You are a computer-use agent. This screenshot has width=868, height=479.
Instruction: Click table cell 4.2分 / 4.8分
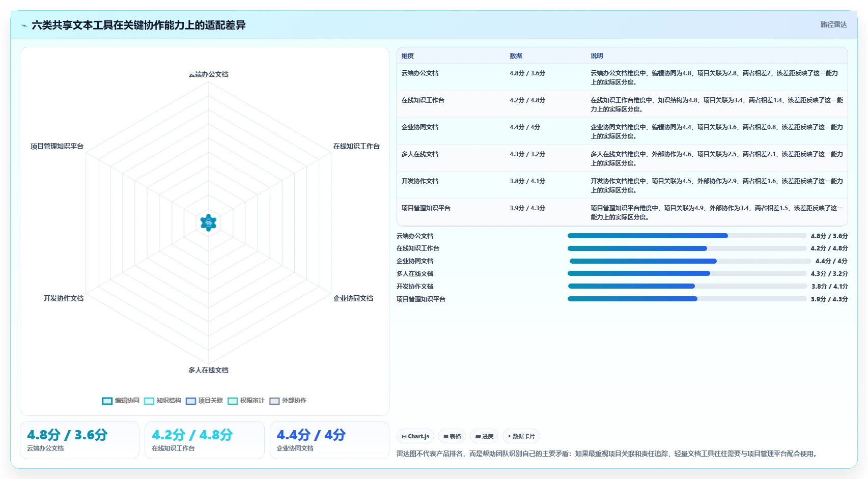point(527,100)
